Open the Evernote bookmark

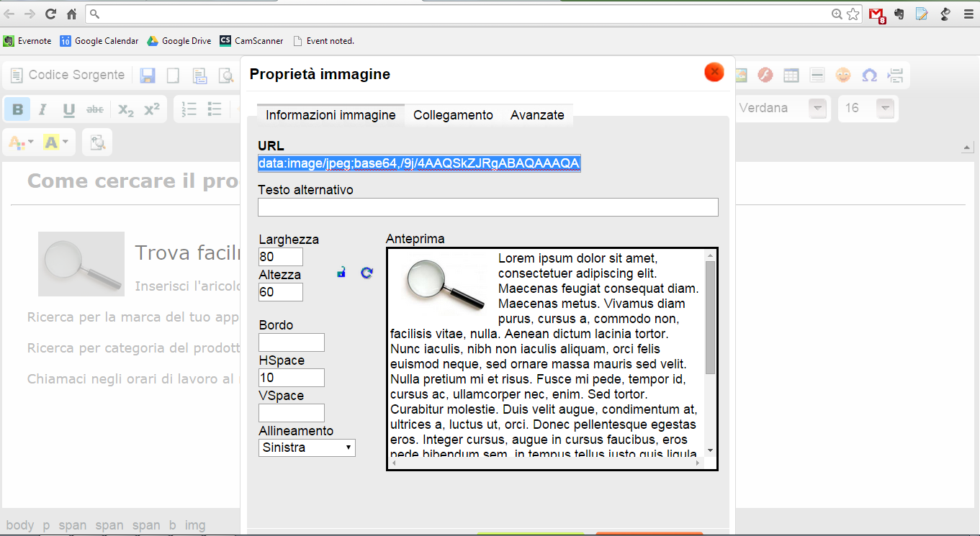(27, 41)
